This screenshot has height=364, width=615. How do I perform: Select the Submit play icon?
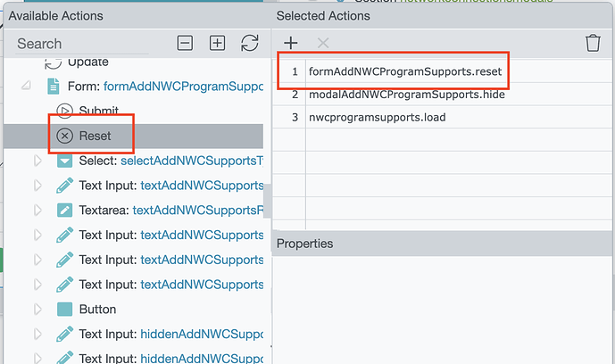click(x=64, y=111)
